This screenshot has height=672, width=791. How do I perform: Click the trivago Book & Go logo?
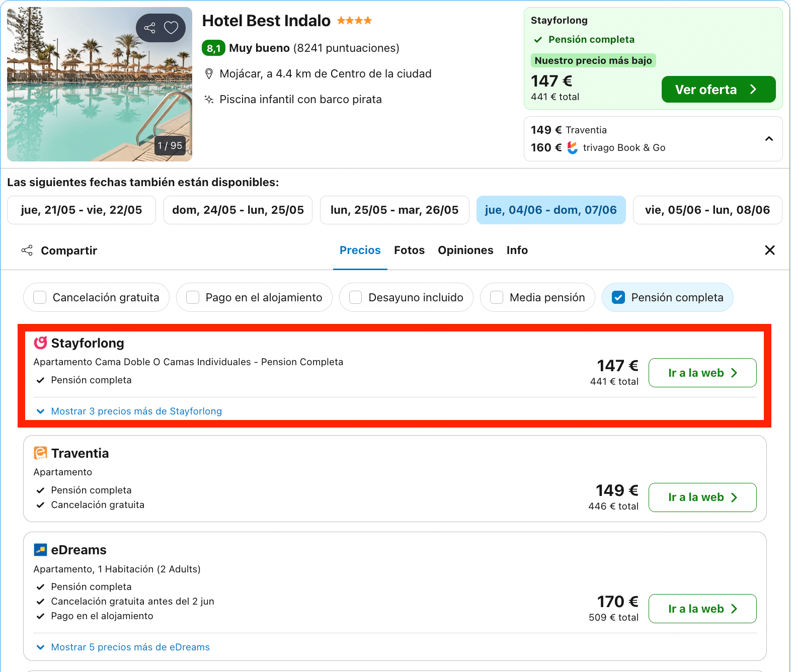click(x=573, y=147)
